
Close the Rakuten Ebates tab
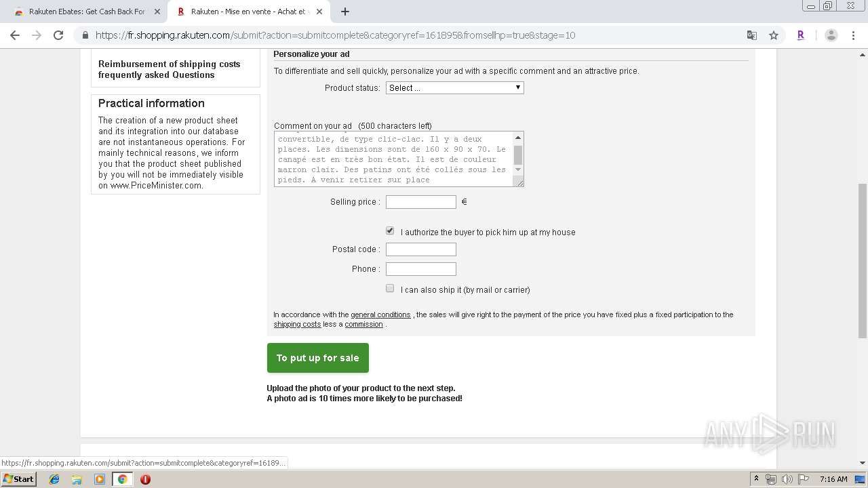pyautogui.click(x=157, y=12)
